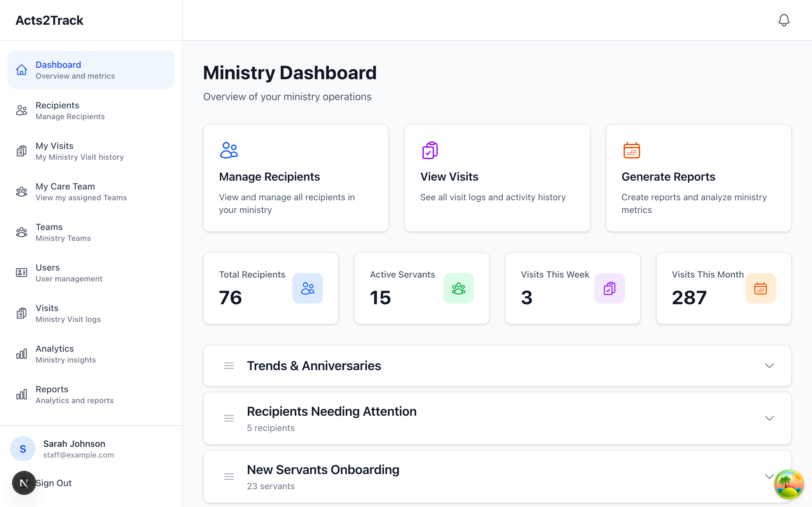Screen dimensions: 812x507
Task: Click the Total Recipients stat card
Action: coord(271,288)
